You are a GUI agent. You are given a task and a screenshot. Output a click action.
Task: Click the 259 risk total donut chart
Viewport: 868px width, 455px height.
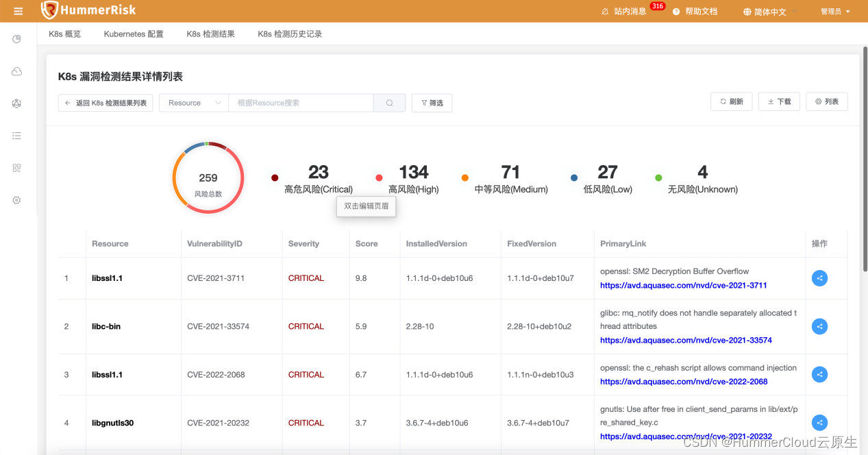(x=208, y=177)
